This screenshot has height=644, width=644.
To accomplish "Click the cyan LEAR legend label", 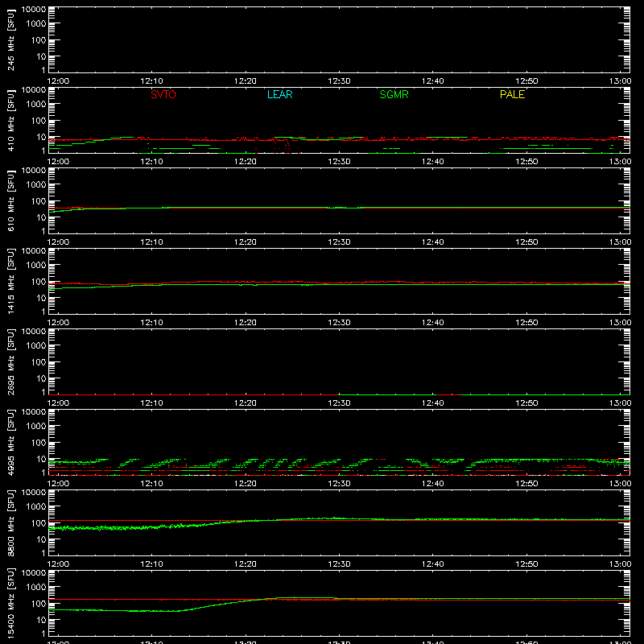I will (279, 94).
